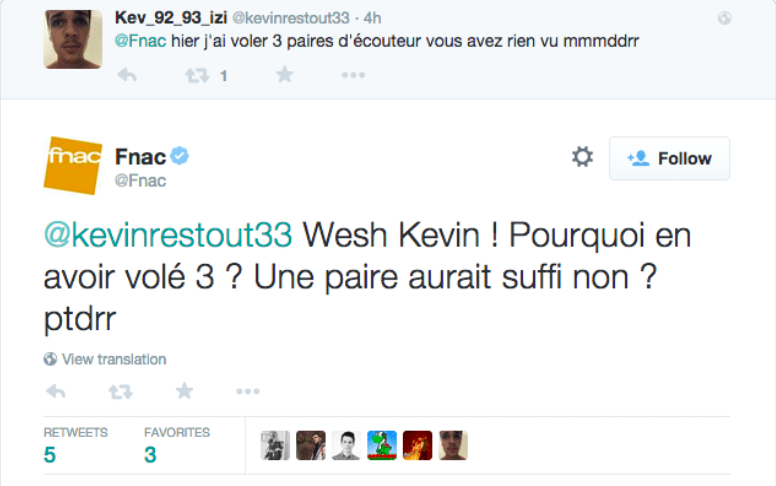Open the Fnac yellow logo profile picture
The image size is (776, 486).
coord(73,166)
